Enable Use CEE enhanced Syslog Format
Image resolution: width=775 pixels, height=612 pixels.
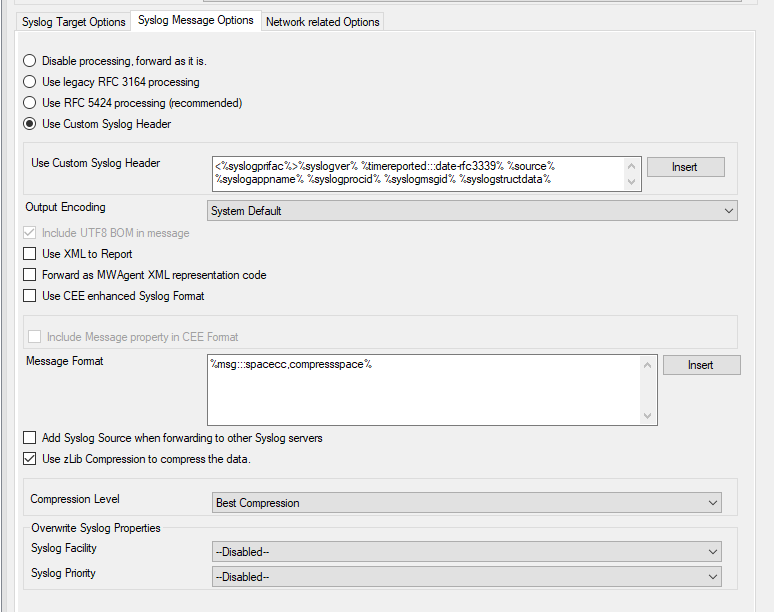[30, 296]
